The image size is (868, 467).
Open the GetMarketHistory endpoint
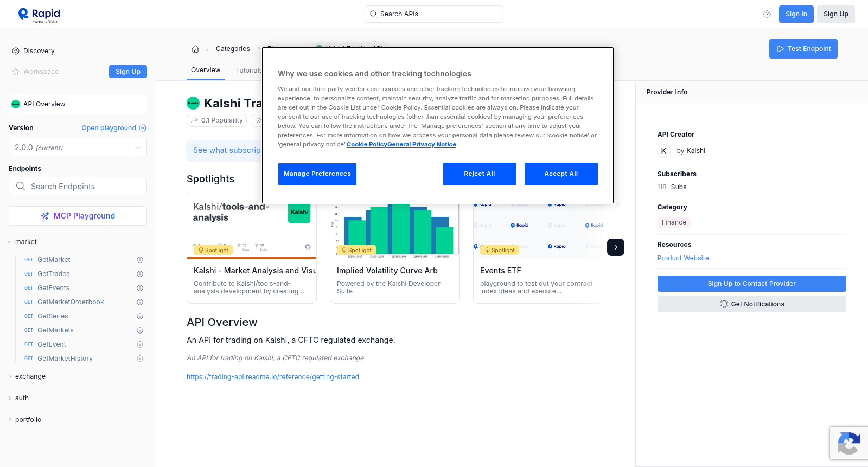(x=65, y=359)
